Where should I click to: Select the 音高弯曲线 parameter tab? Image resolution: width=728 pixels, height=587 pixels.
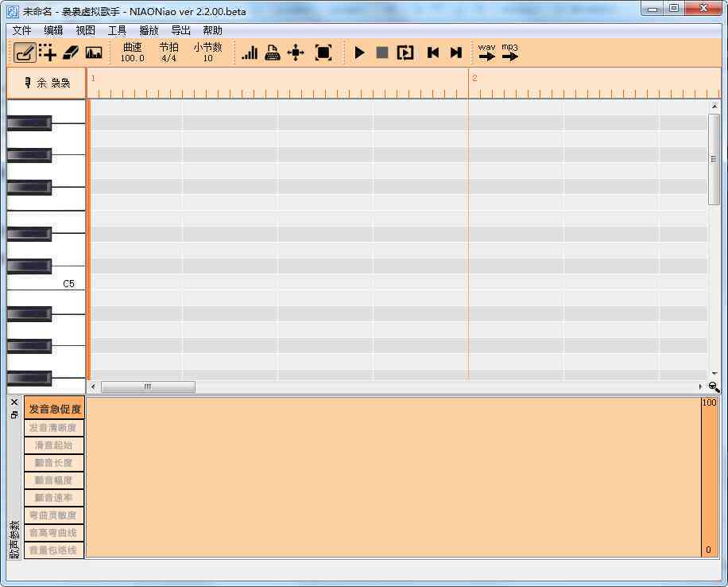(54, 533)
